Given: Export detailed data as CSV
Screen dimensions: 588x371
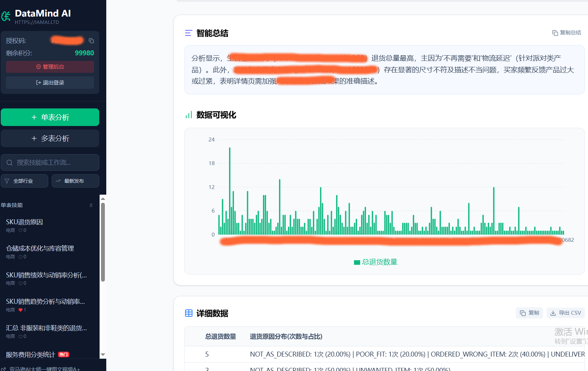Looking at the screenshot, I should tap(565, 313).
